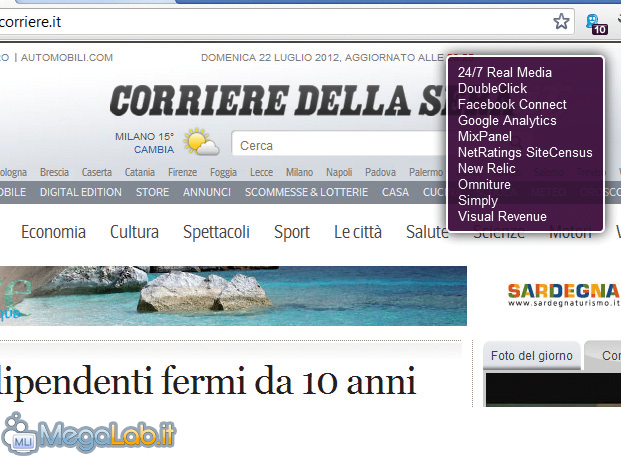This screenshot has height=459, width=621.
Task: Click 24/7 Real Media tracker entry
Action: [x=505, y=72]
